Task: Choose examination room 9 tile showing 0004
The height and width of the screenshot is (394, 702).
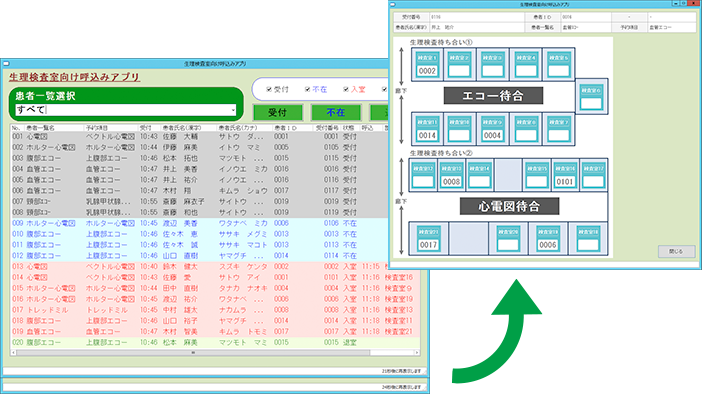Action: coord(492,129)
